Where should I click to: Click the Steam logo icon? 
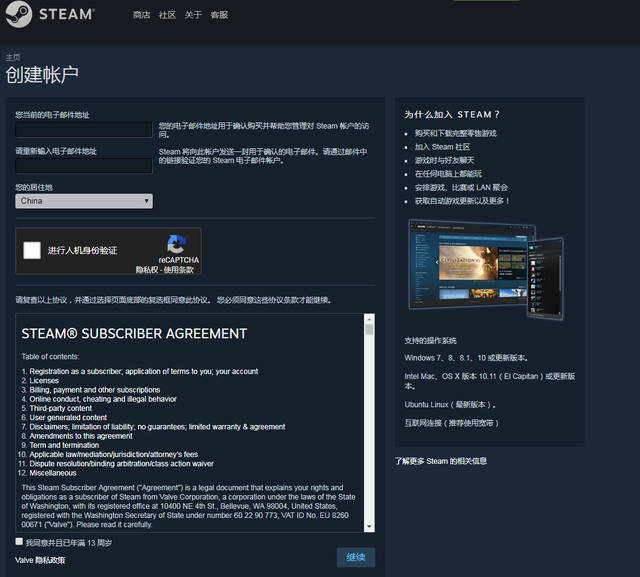point(18,14)
